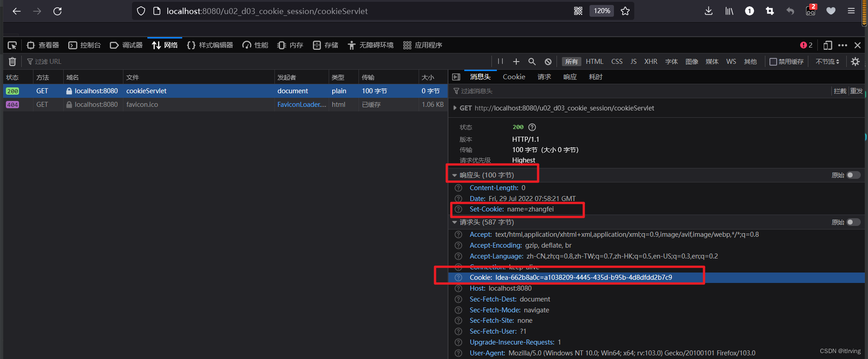Click the extension icon with red badge 2
This screenshot has height=359, width=868.
point(811,10)
